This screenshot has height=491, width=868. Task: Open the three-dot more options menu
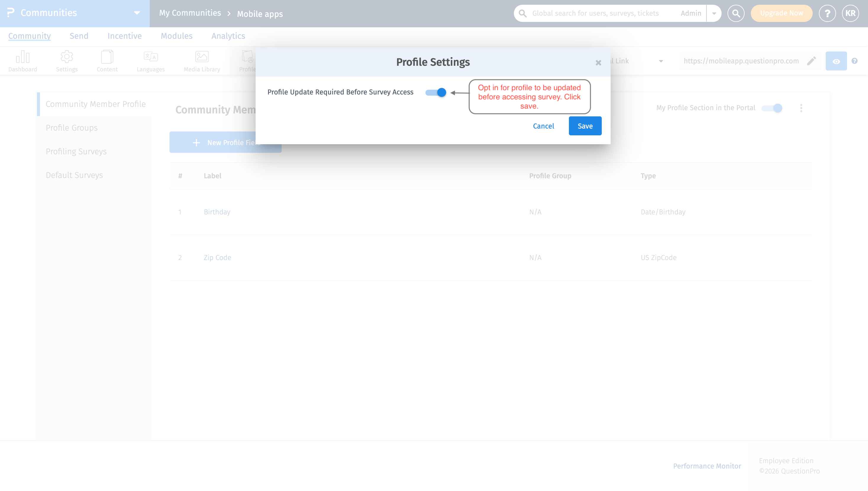(x=801, y=108)
